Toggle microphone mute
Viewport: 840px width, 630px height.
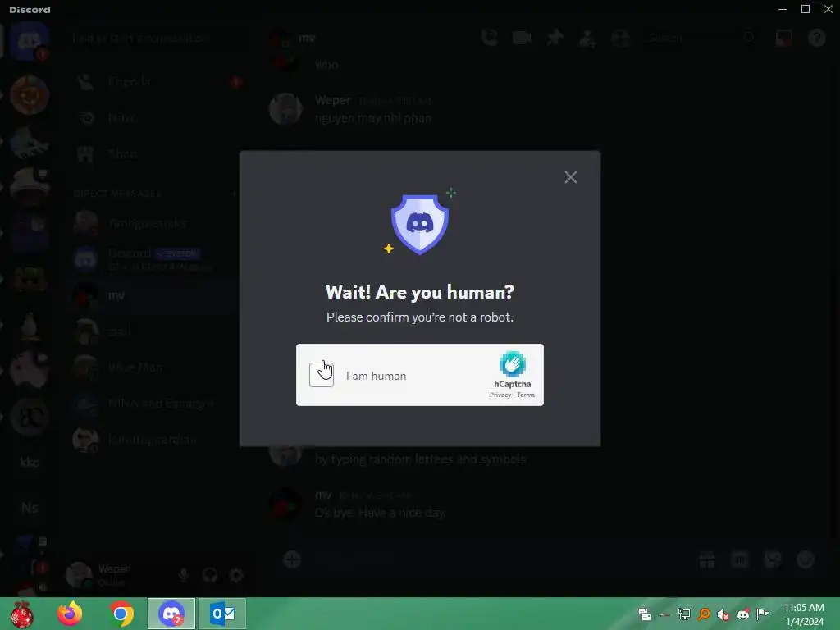(x=183, y=575)
